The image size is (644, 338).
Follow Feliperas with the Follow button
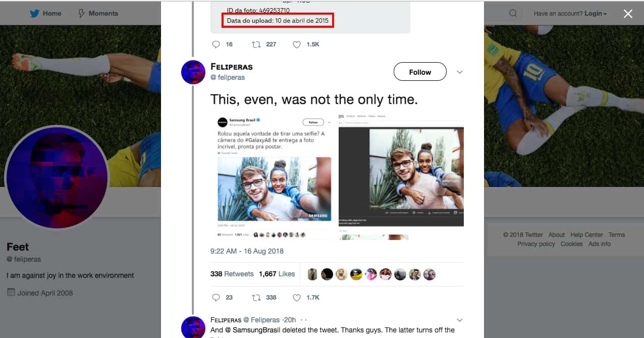tap(420, 72)
